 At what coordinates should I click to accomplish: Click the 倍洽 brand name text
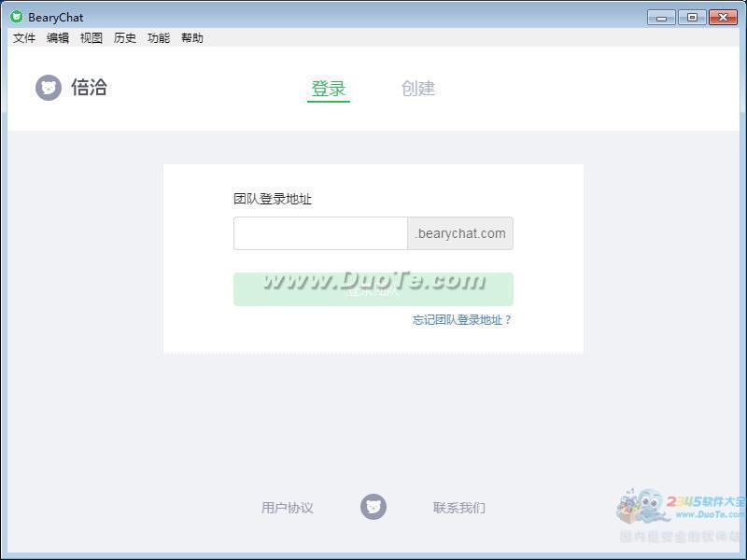point(89,88)
